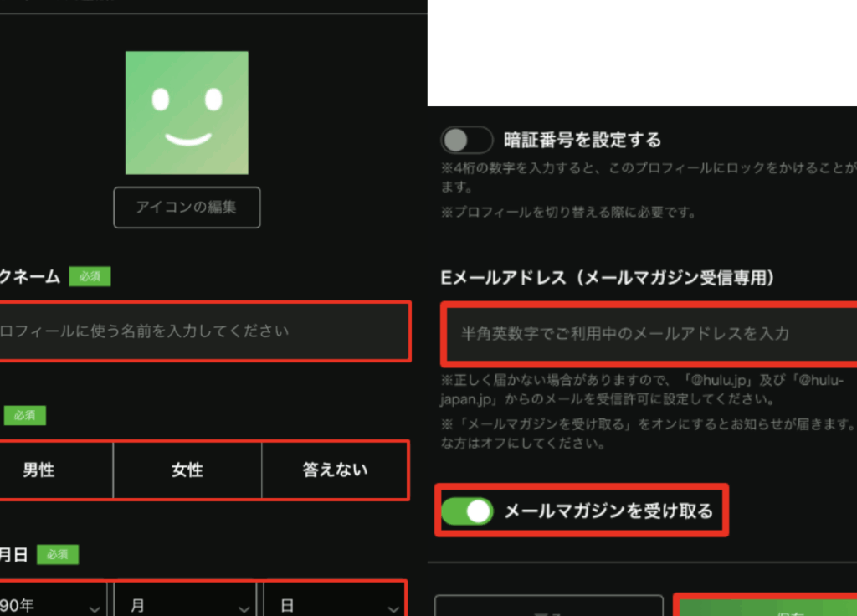Turn off the メールマガジン newsletter toggle switch

tap(467, 511)
